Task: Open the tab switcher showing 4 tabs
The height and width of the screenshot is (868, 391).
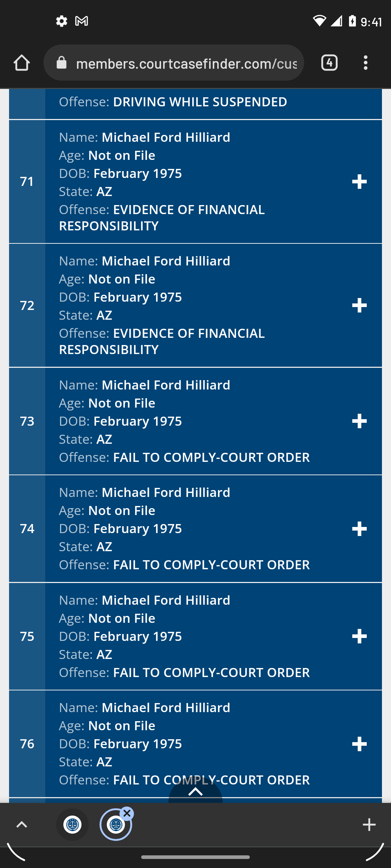Action: (x=329, y=63)
